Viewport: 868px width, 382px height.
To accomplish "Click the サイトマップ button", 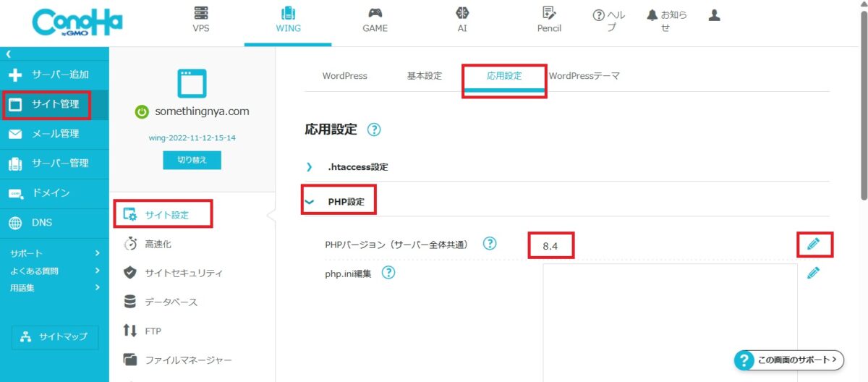I will pos(55,337).
